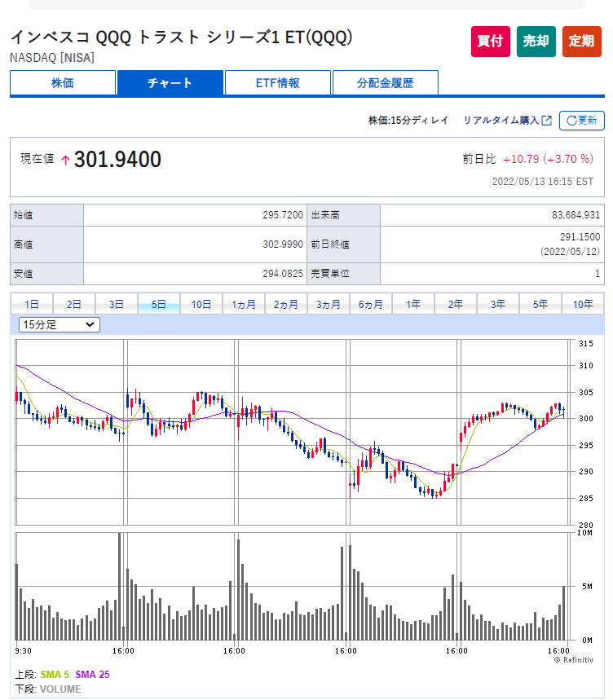The width and height of the screenshot is (613, 700).
Task: Click the 売買単位 label cell
Action: click(343, 274)
